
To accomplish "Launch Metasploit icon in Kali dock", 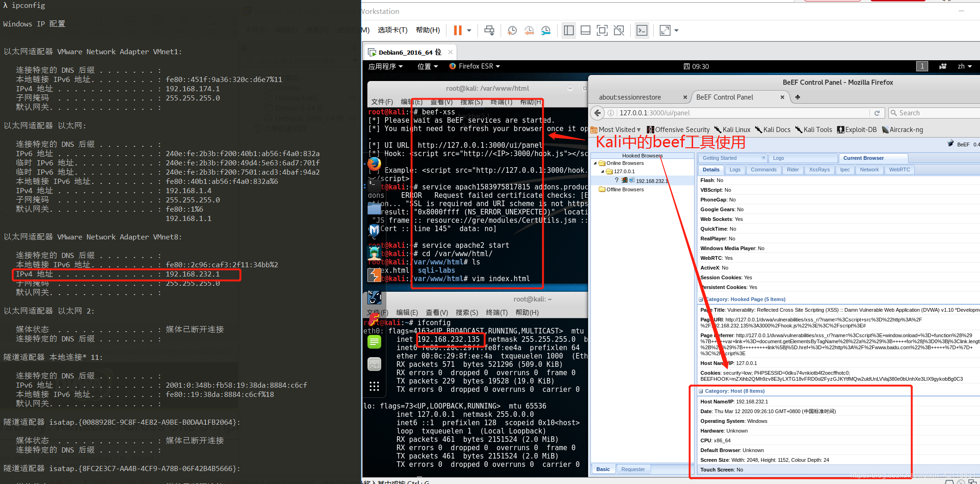I will (x=374, y=230).
